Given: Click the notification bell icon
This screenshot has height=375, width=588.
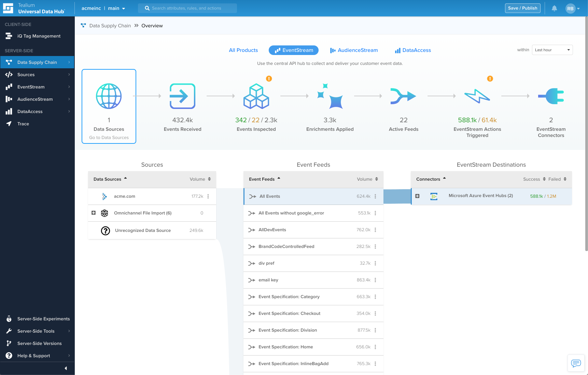Looking at the screenshot, I should tap(554, 8).
